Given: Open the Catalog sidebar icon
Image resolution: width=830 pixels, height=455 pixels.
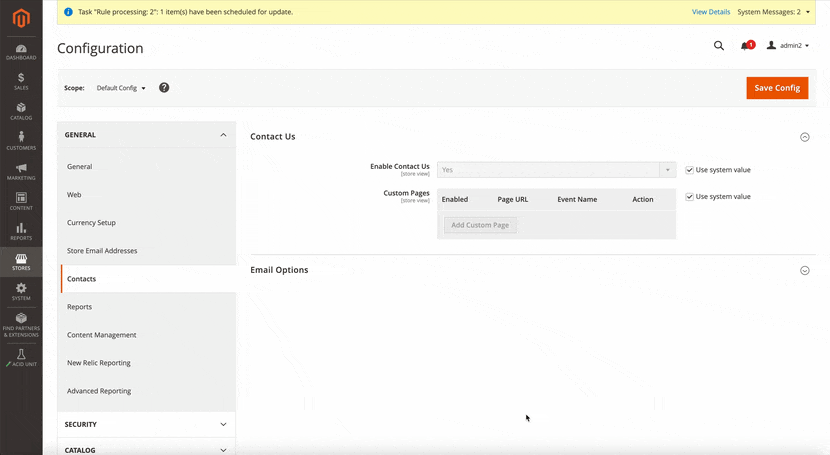Looking at the screenshot, I should tap(21, 111).
